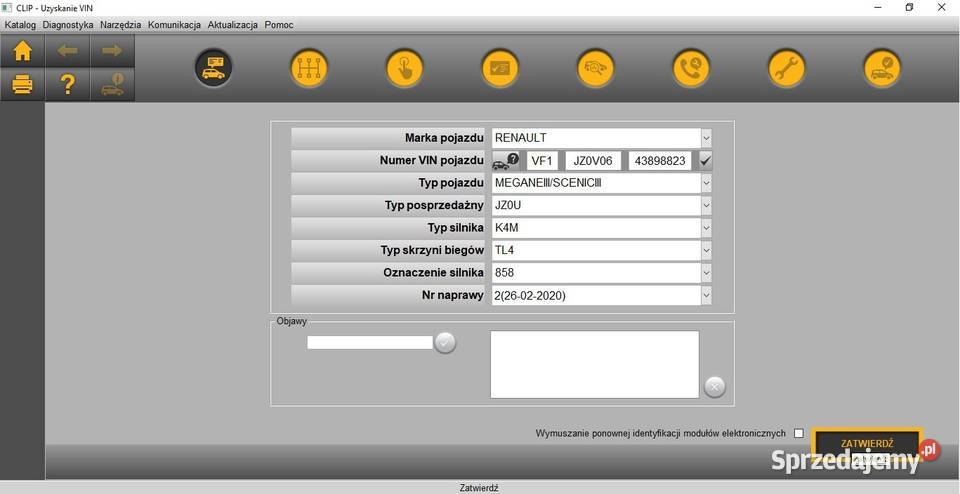Go to the Home screen icon
Viewport: 960px width, 494px height.
[22, 51]
